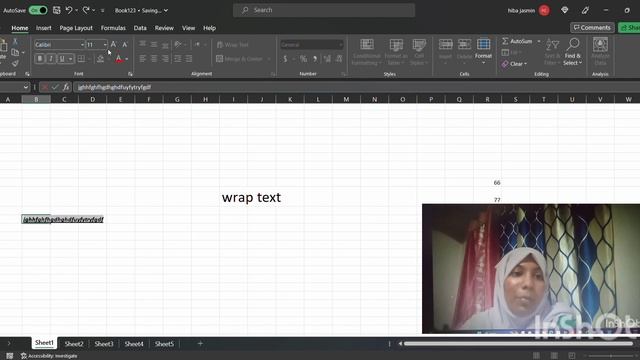Expand the Name Box dropdown arrow
Viewport: 640px width, 360px height.
[x=26, y=87]
